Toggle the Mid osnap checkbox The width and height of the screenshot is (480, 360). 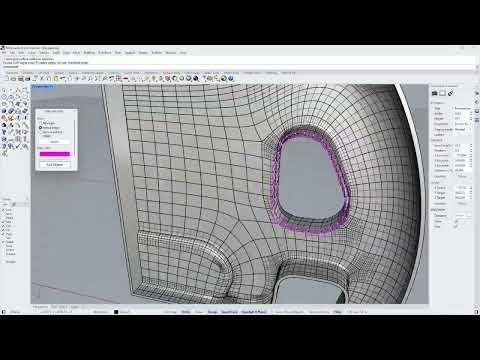3,222
